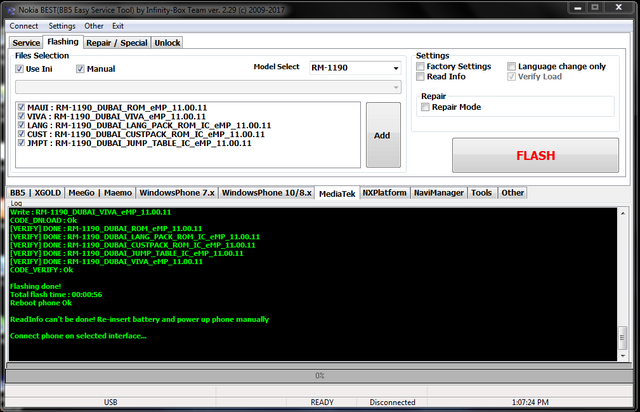Close the Nokia BEST window
Screen dimensions: 640x412
point(619,7)
